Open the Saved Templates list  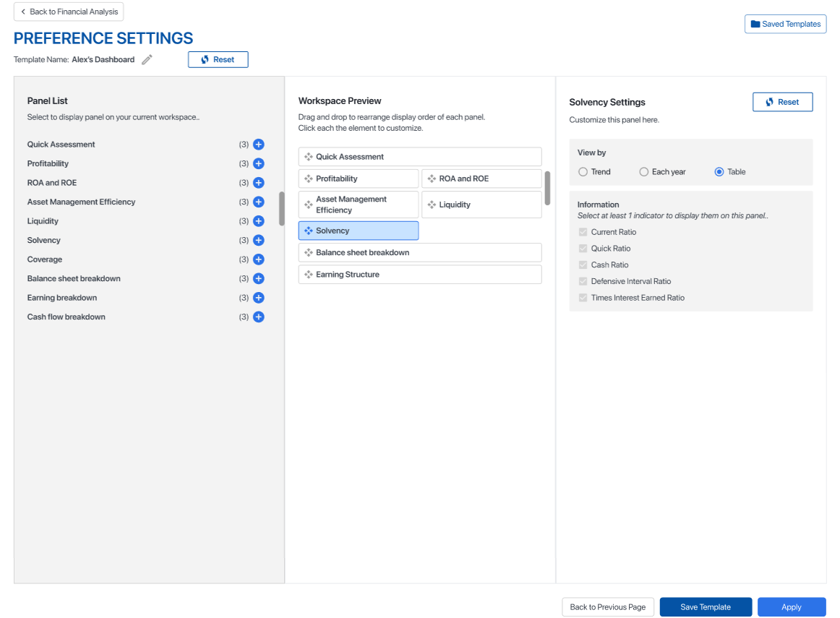785,24
